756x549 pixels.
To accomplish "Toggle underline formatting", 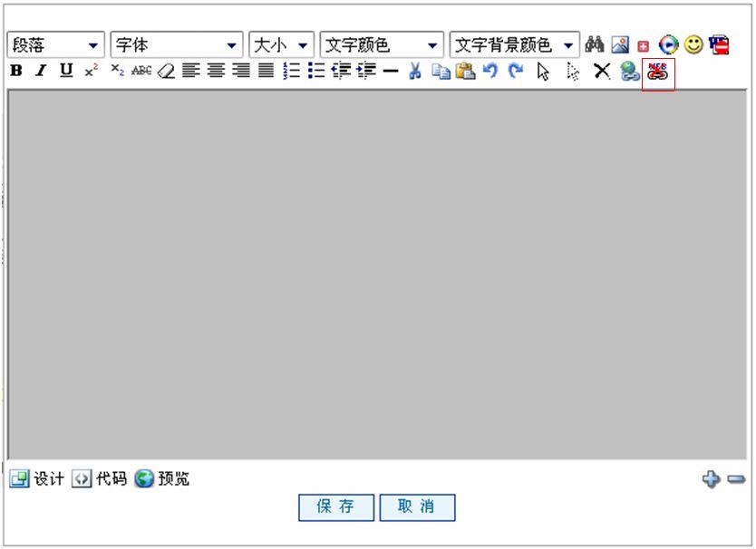I will (x=66, y=71).
